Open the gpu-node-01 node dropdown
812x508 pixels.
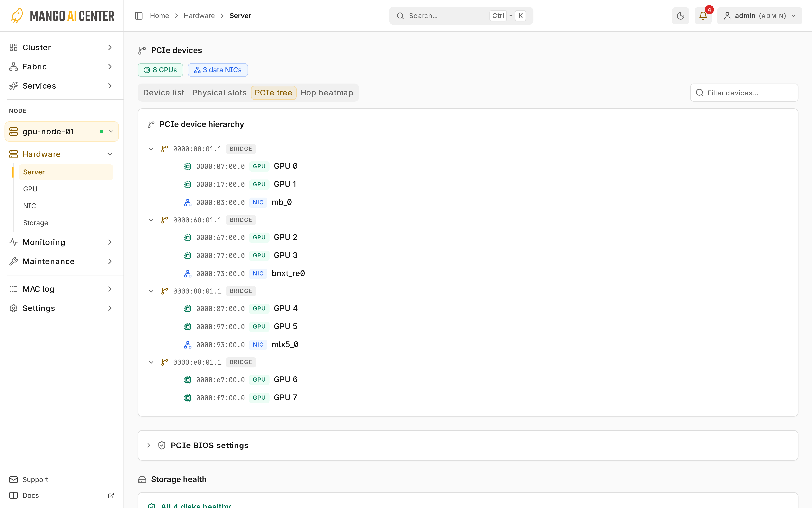(x=62, y=132)
